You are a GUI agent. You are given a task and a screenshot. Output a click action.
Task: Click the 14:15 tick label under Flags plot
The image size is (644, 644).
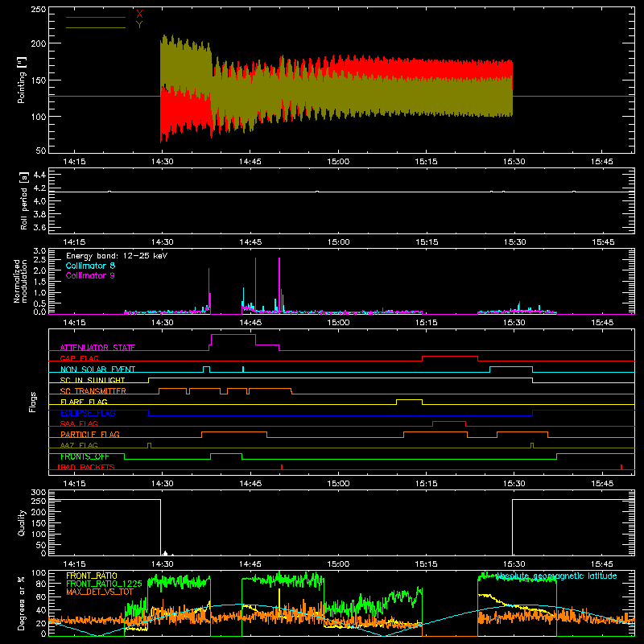74,483
